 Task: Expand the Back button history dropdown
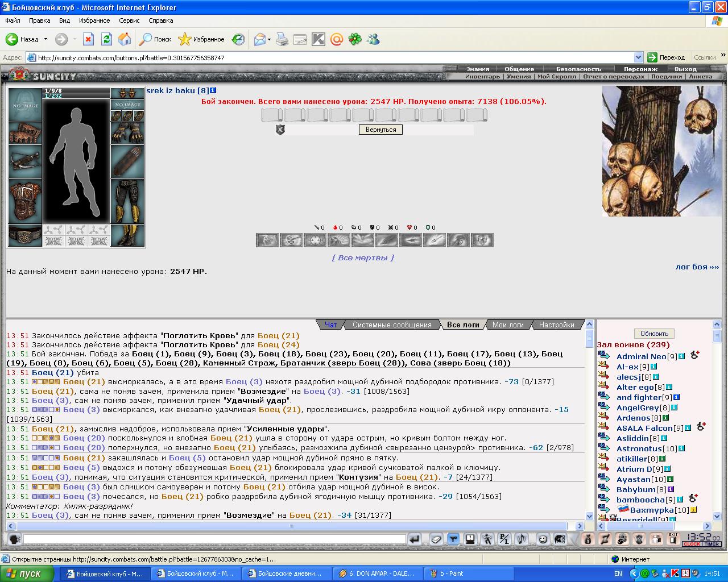45,39
